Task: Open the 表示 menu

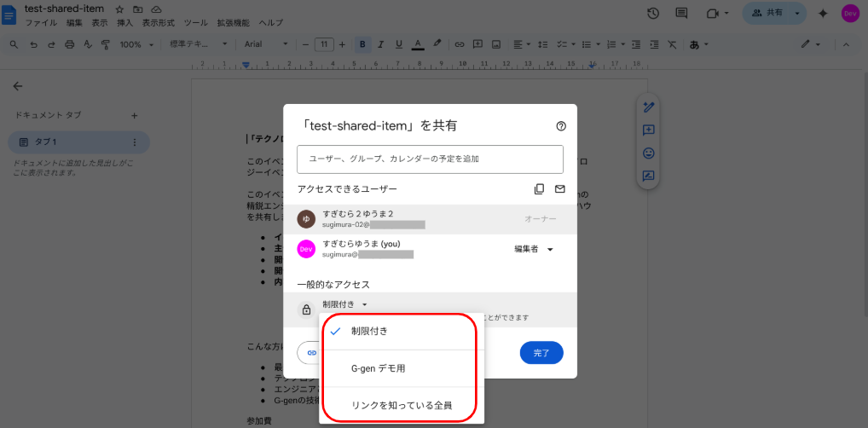Action: point(100,23)
